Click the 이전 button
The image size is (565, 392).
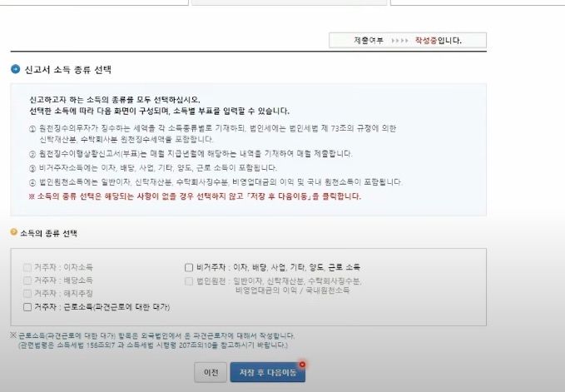(211, 373)
